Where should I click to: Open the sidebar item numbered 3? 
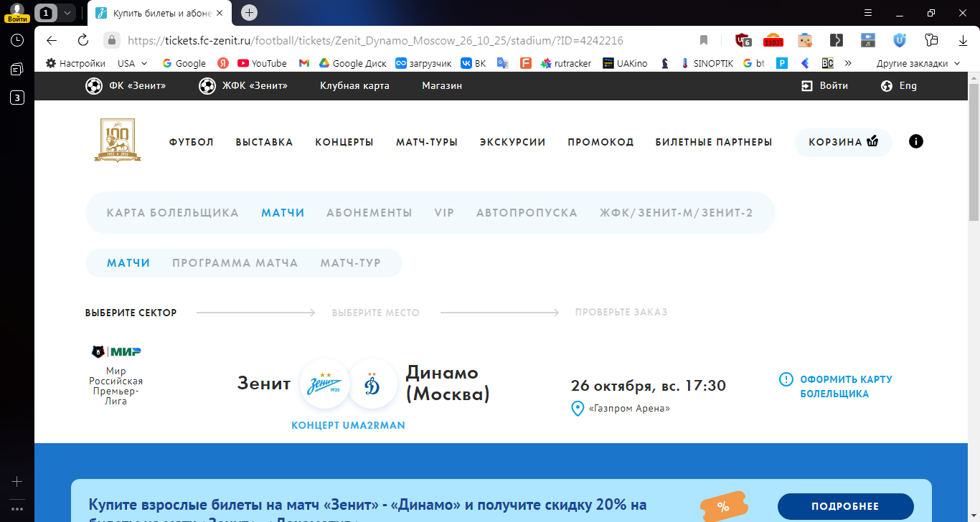pyautogui.click(x=17, y=98)
